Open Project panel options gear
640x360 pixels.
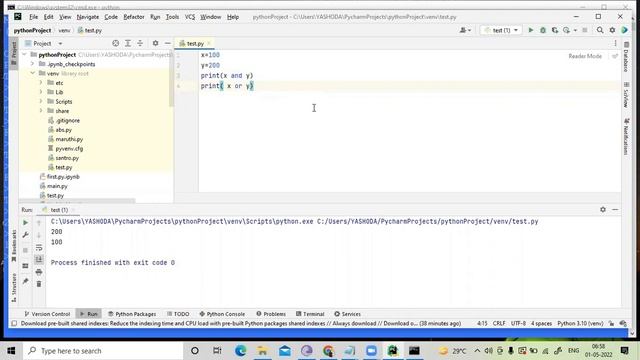[156, 43]
